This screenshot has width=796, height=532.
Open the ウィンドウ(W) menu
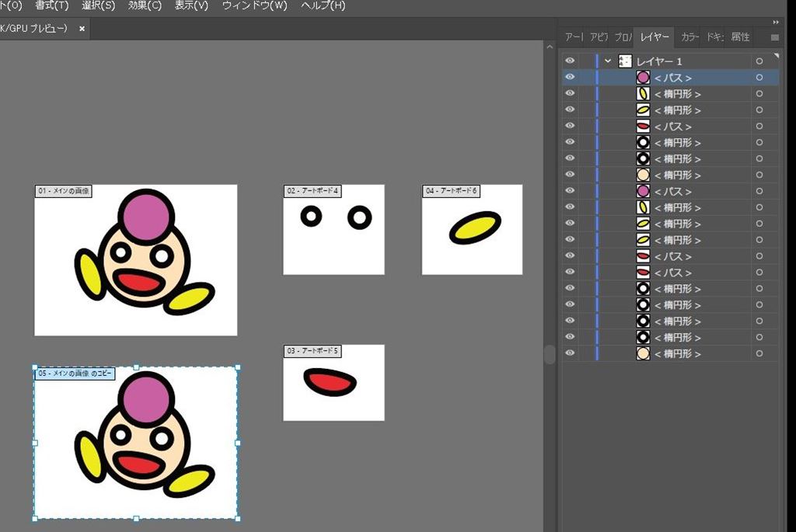pos(254,5)
